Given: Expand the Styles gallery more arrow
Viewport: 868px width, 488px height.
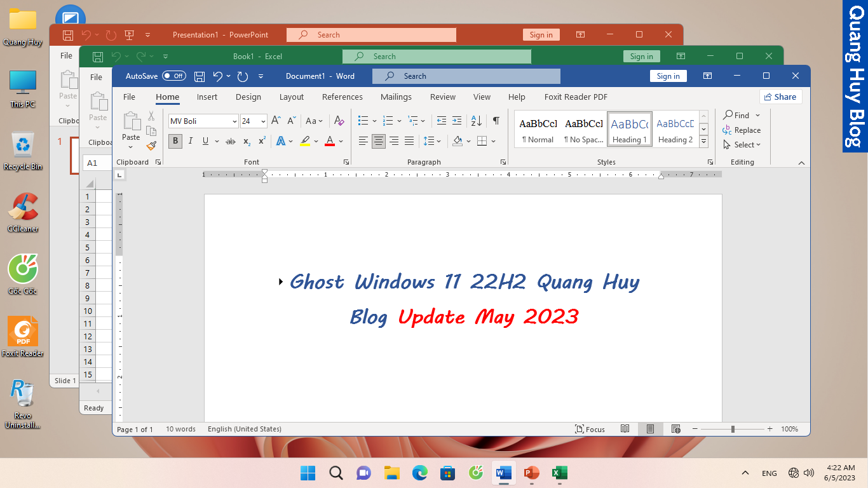Looking at the screenshot, I should coord(703,142).
